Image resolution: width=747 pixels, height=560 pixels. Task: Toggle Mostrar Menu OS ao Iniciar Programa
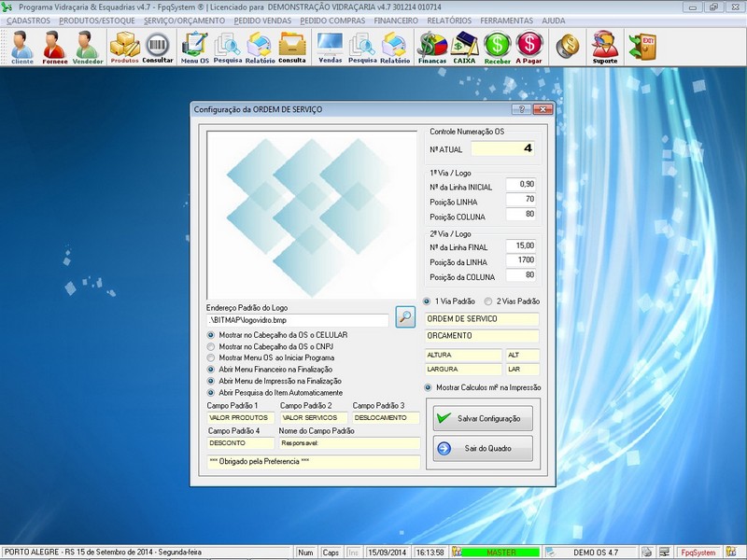click(x=212, y=357)
